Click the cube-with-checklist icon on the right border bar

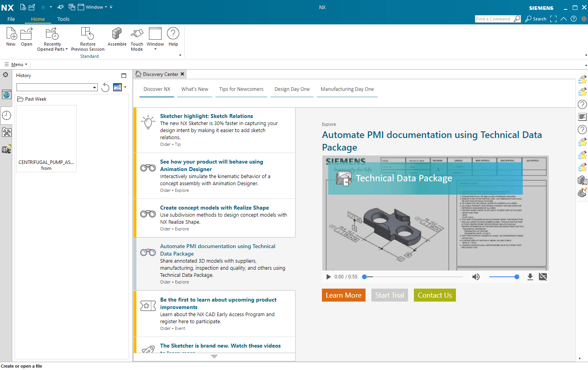click(582, 180)
